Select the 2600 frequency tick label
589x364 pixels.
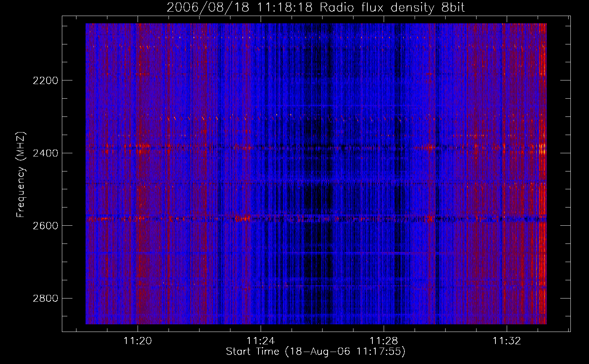[x=46, y=226]
